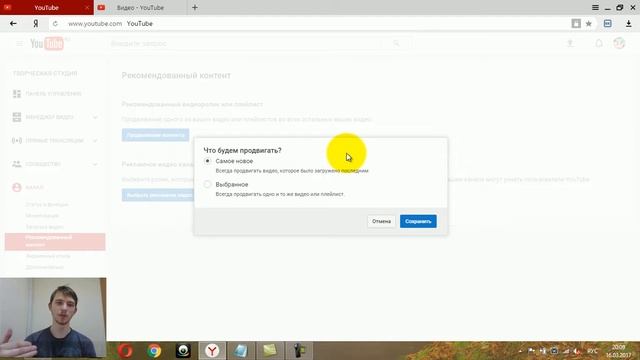Viewport: 640px width, 360px height.
Task: Expand the 'Сообщество' chevron
Action: tap(95, 164)
